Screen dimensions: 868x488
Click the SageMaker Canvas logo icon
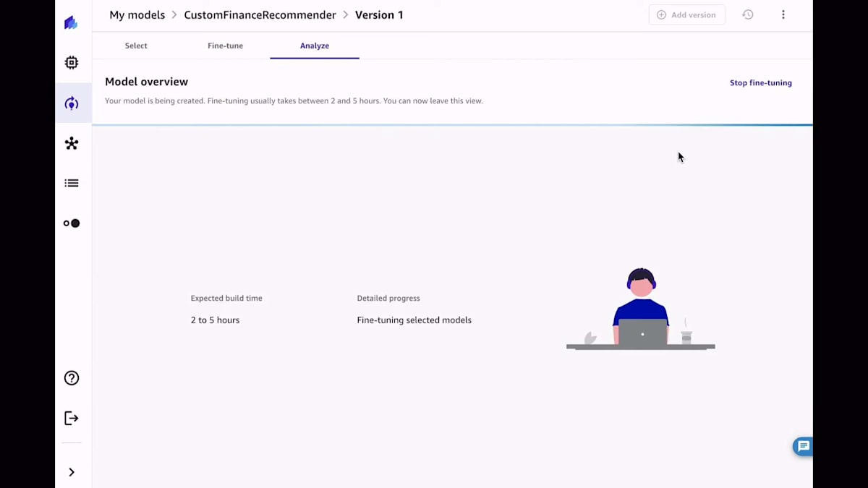pyautogui.click(x=71, y=23)
